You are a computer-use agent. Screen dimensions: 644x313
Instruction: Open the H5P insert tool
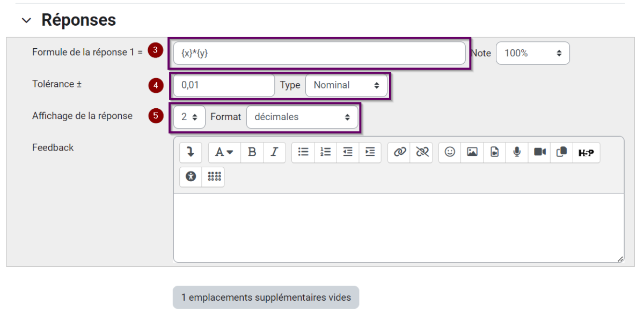(586, 152)
